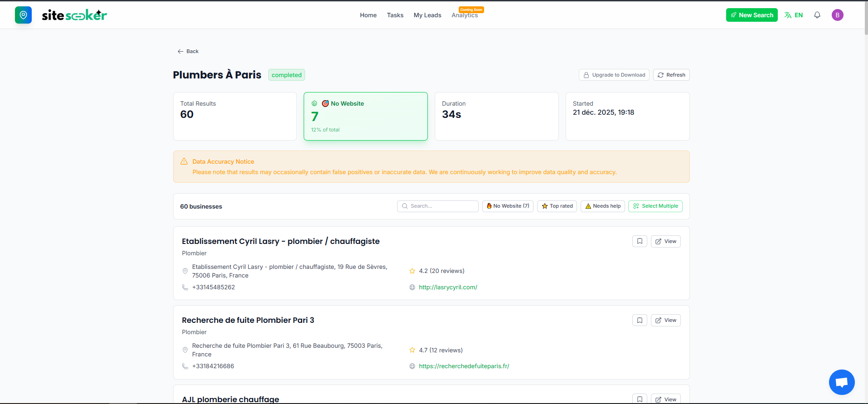Click the phone icon for +33145485262
868x404 pixels.
pos(185,287)
